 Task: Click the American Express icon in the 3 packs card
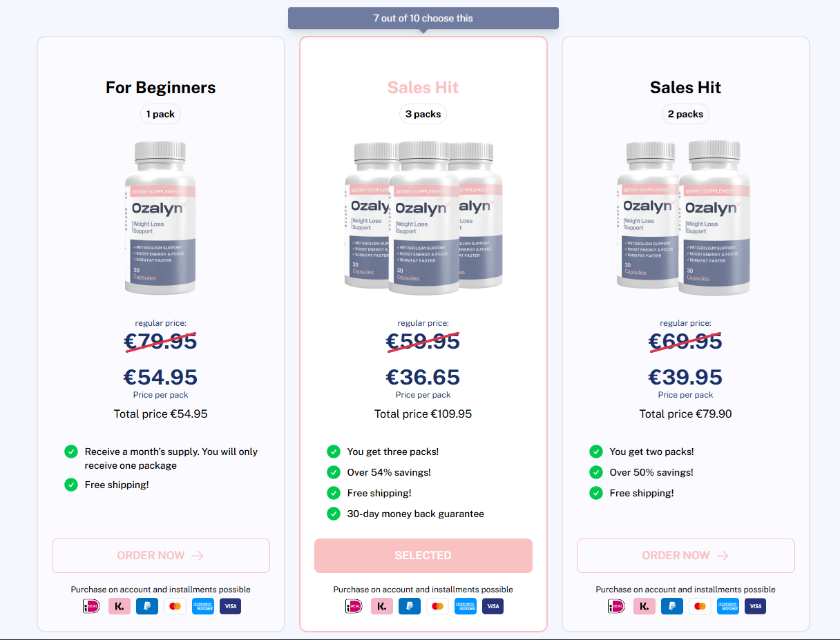pyautogui.click(x=465, y=606)
